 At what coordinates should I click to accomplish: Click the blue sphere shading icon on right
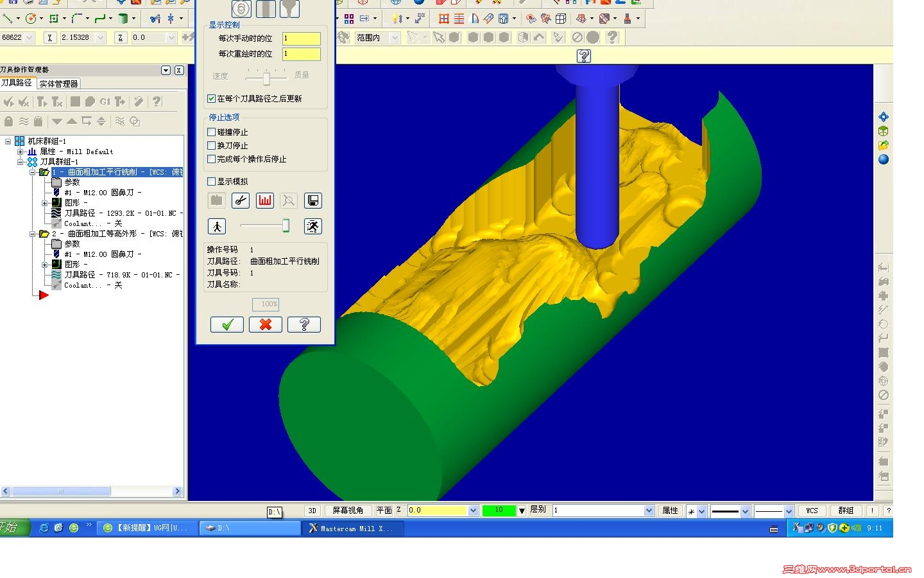884,159
